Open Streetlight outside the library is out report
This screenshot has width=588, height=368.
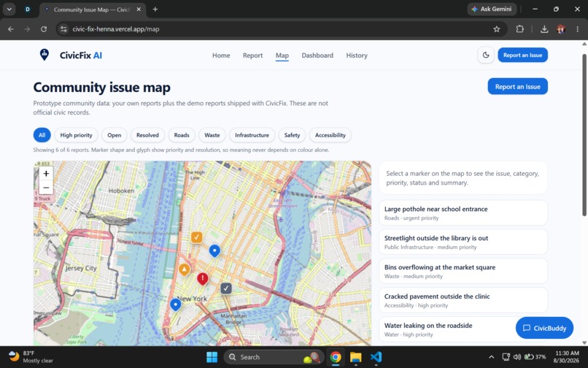point(463,242)
